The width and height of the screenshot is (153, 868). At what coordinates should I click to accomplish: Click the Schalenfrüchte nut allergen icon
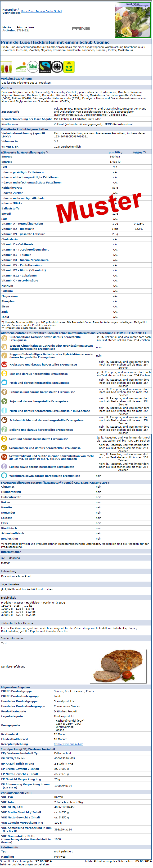[x=4, y=420]
